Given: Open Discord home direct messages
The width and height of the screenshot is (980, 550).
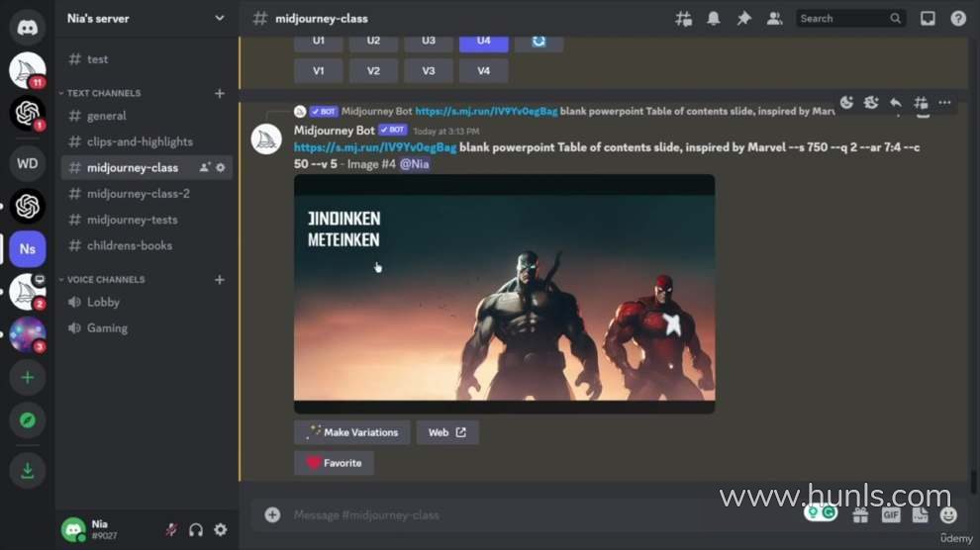Looking at the screenshot, I should (x=27, y=27).
